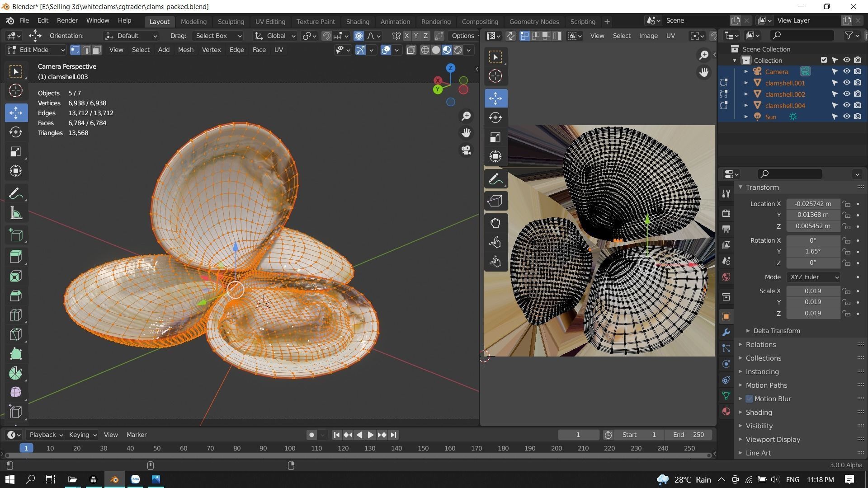Click the viewport zoom magnifier icon
868x488 pixels.
pyautogui.click(x=466, y=116)
